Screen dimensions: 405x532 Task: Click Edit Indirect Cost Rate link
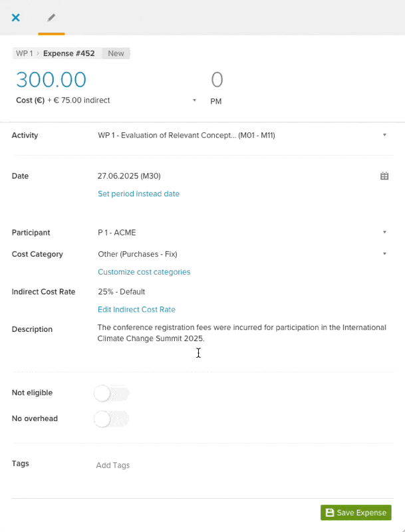136,309
